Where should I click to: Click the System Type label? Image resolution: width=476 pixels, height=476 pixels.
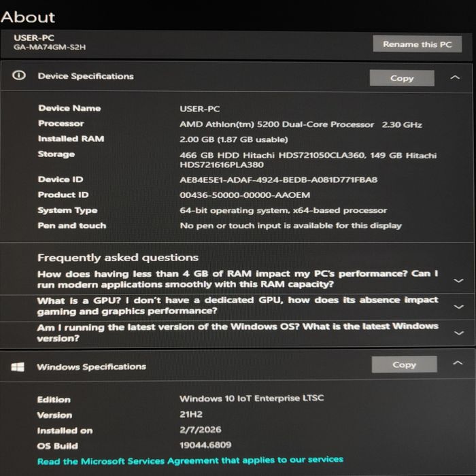click(x=67, y=210)
